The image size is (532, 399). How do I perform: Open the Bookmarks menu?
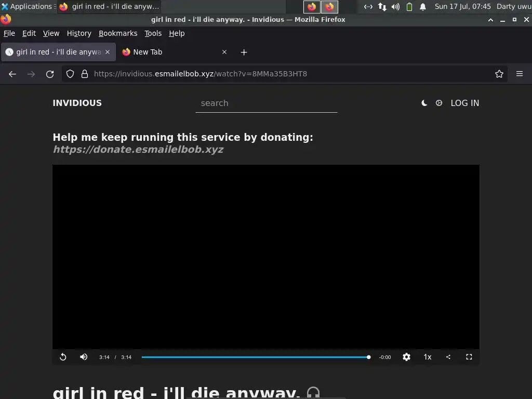click(118, 33)
